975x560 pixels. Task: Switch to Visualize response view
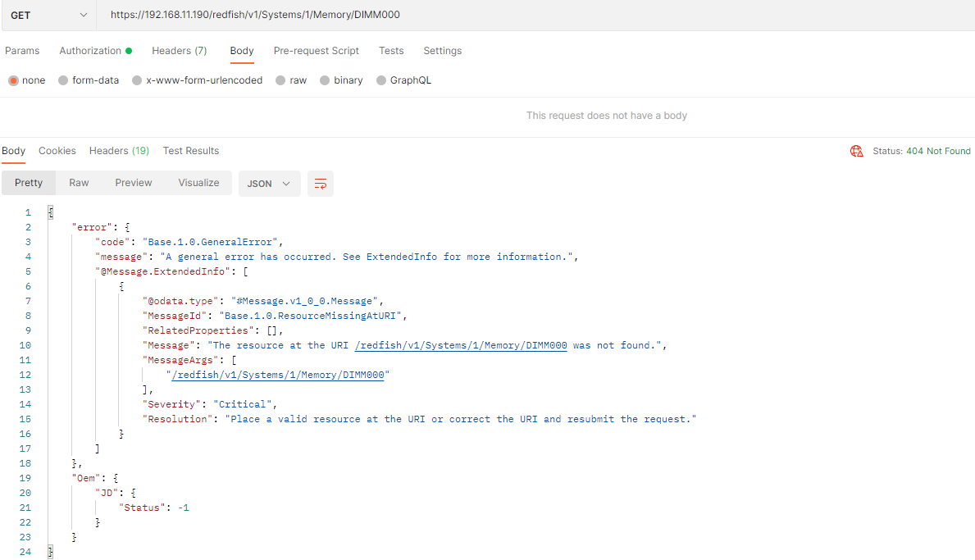point(198,183)
